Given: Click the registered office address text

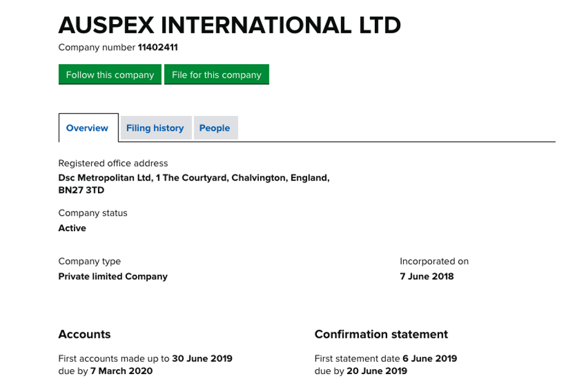Looking at the screenshot, I should pyautogui.click(x=194, y=178).
